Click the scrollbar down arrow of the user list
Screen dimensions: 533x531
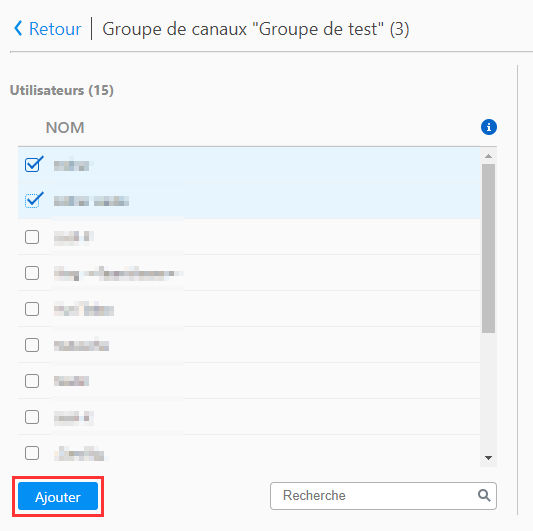(488, 458)
